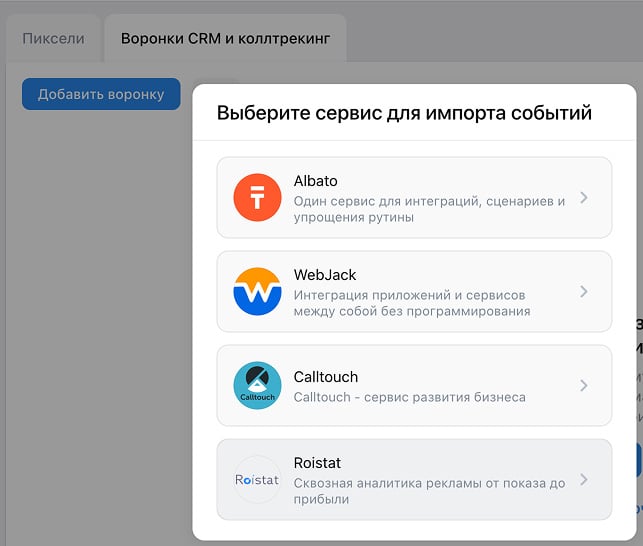Screen dimensions: 643x546
Task: Open the Roistat row chevron arrow
Action: [584, 480]
